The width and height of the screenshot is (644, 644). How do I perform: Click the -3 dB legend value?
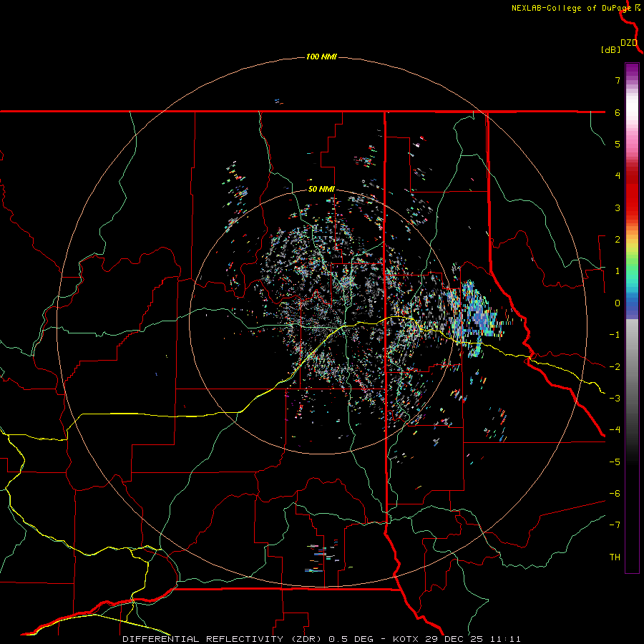pyautogui.click(x=615, y=399)
